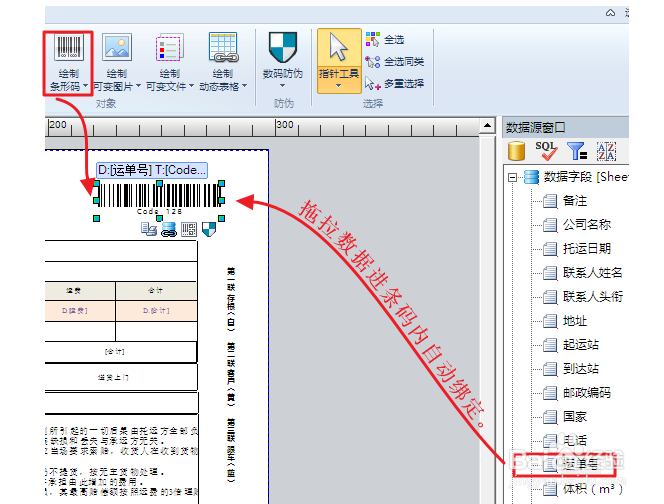This screenshot has width=664, height=504.
Task: Open the 可变文件 dropdown arrow
Action: coord(191,86)
